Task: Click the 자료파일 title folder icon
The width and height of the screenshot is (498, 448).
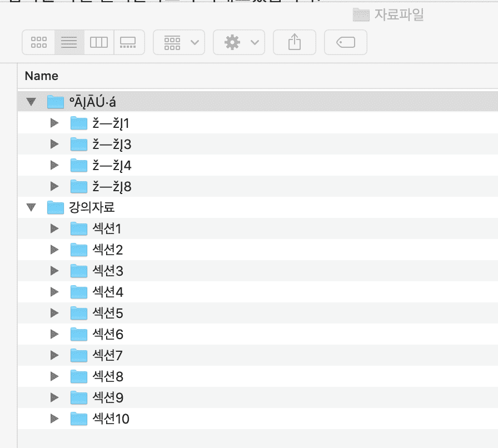Action: pyautogui.click(x=361, y=14)
